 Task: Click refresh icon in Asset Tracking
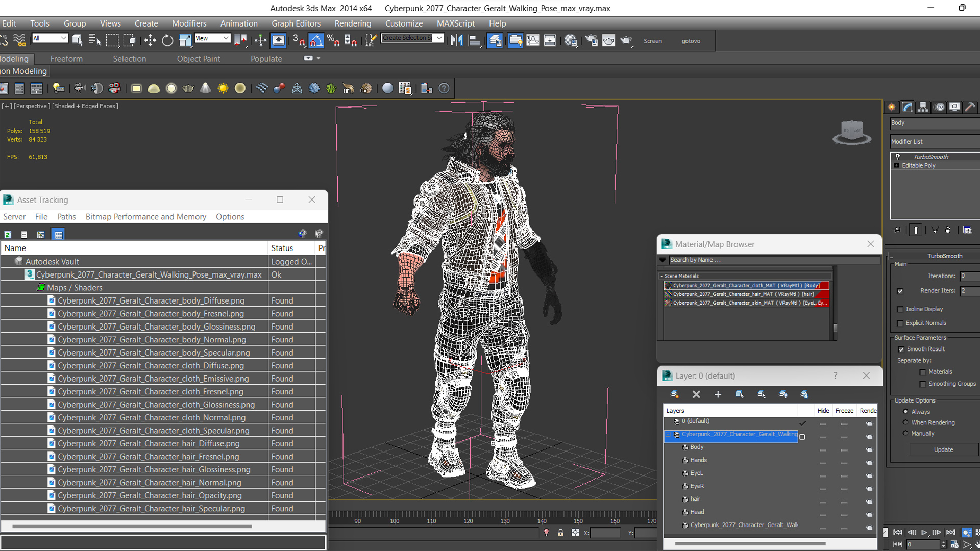click(x=8, y=235)
